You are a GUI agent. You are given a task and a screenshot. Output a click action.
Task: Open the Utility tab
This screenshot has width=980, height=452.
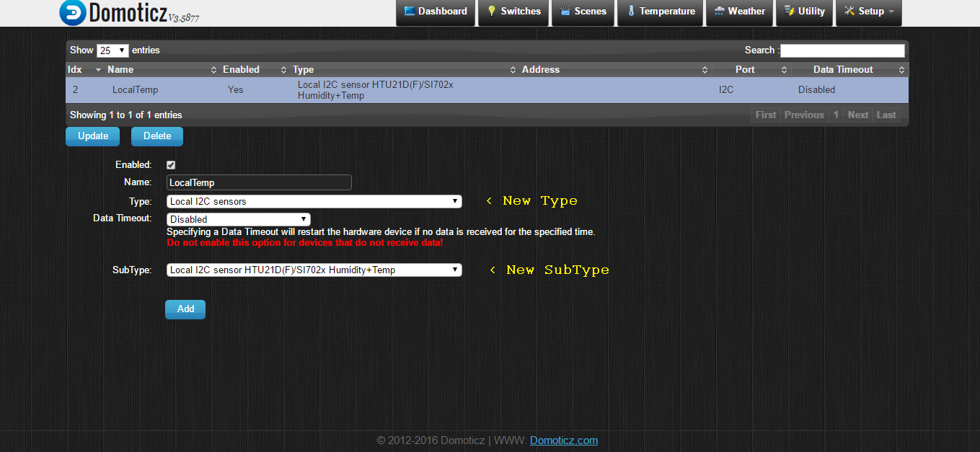pos(805,12)
